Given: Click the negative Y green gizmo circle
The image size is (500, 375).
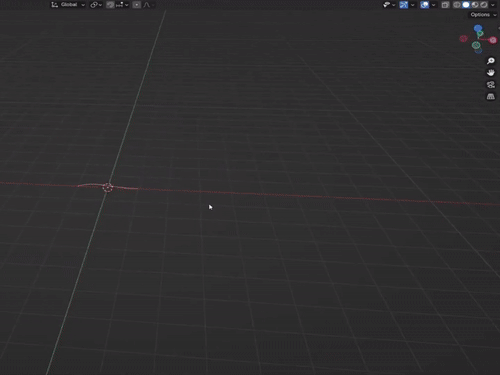Looking at the screenshot, I should tap(476, 45).
